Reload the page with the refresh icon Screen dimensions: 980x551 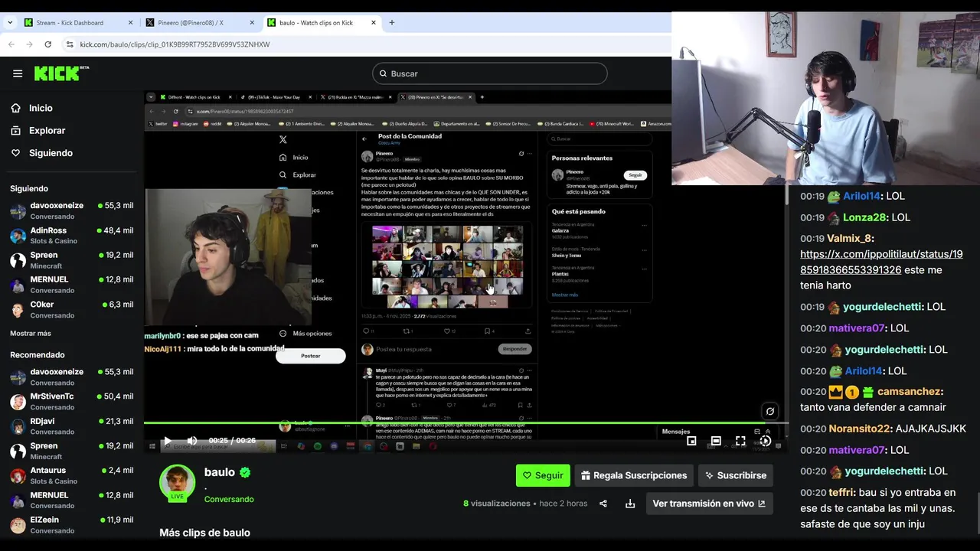[47, 44]
